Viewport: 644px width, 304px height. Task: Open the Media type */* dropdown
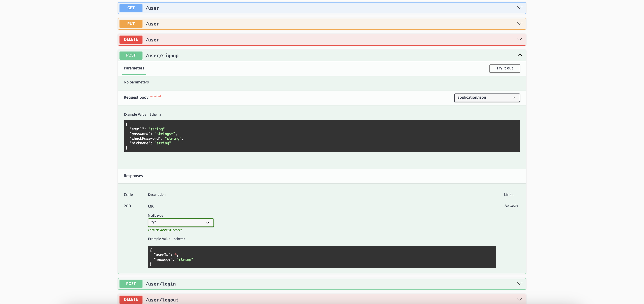pos(181,222)
